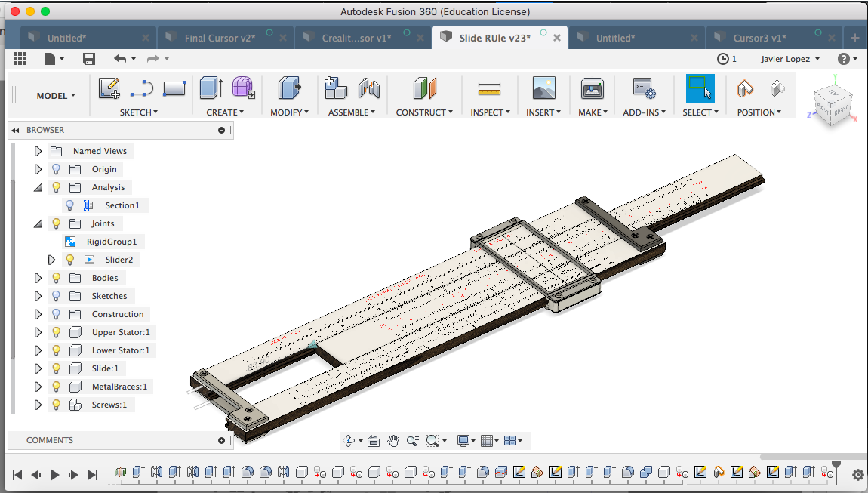This screenshot has height=493, width=868.
Task: Select the Measure tool under Inspect
Action: (489, 89)
